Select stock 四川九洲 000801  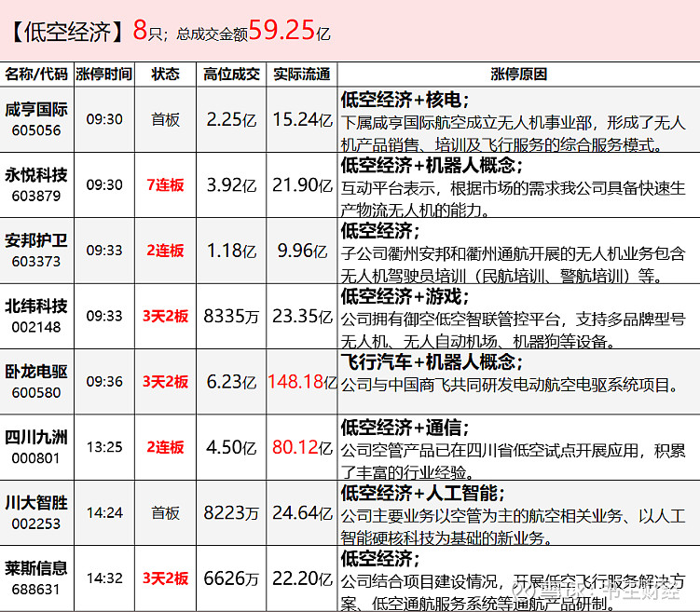[x=36, y=447]
